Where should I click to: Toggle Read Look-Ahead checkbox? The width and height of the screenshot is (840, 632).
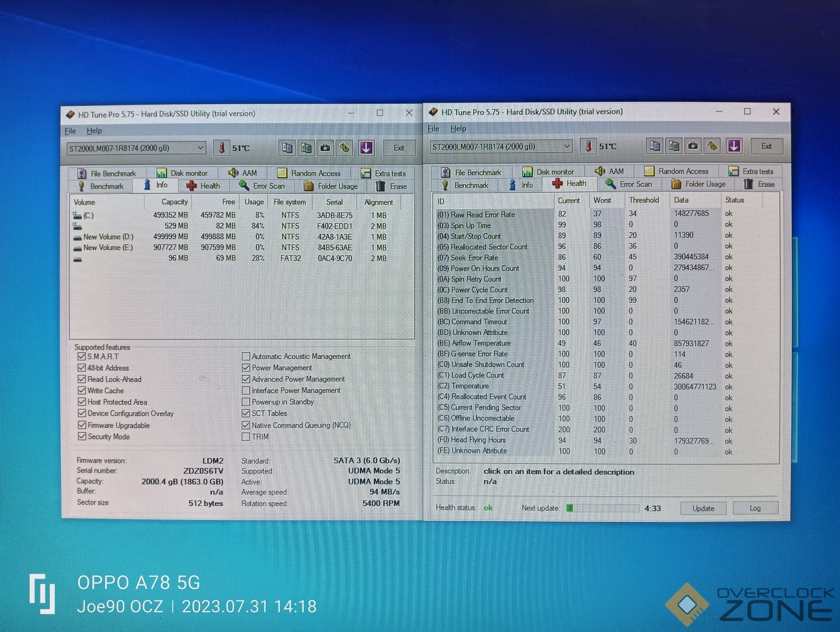pos(82,379)
